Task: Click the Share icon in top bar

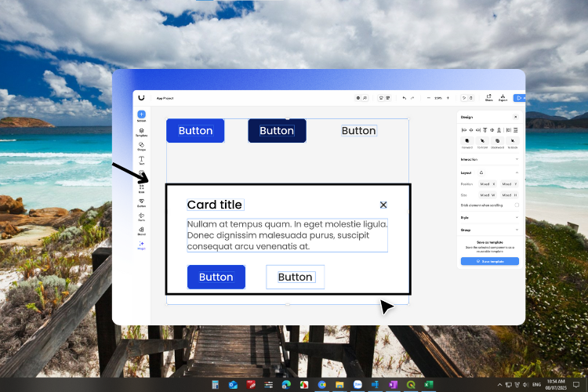Action: coord(488,98)
